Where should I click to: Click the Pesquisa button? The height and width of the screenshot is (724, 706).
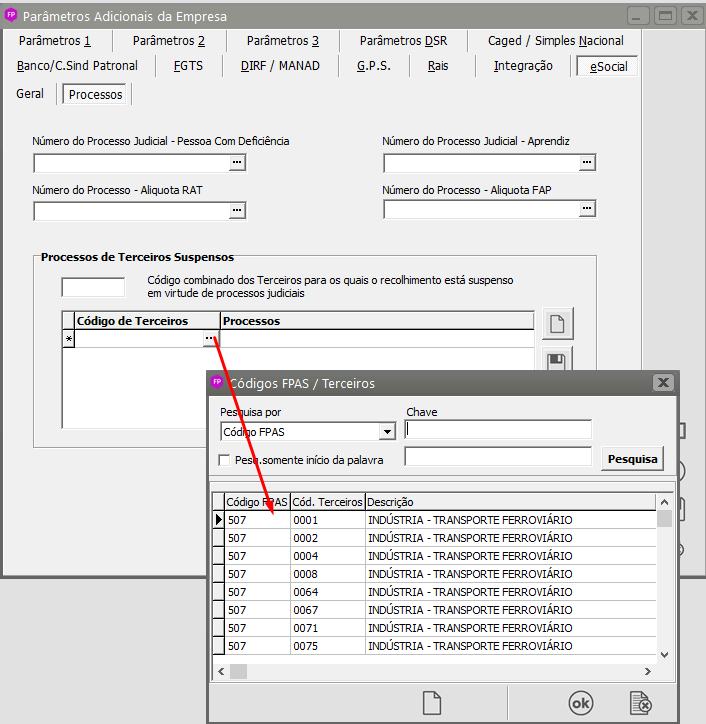coord(632,459)
